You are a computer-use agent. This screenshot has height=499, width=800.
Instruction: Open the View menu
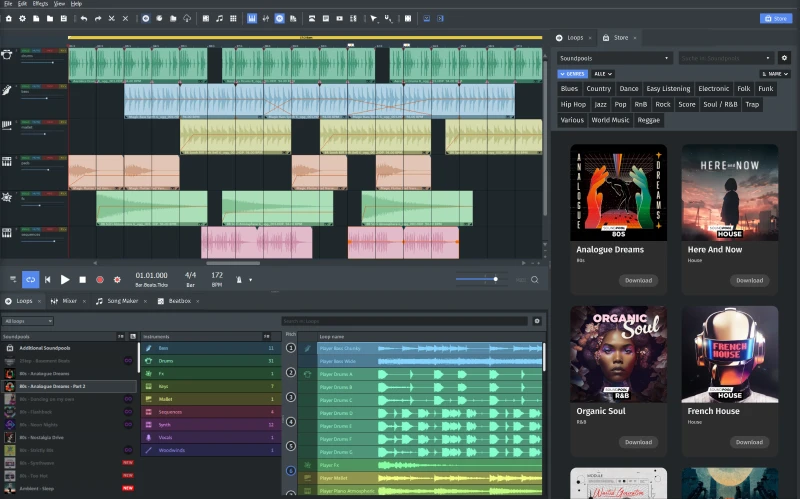point(59,4)
